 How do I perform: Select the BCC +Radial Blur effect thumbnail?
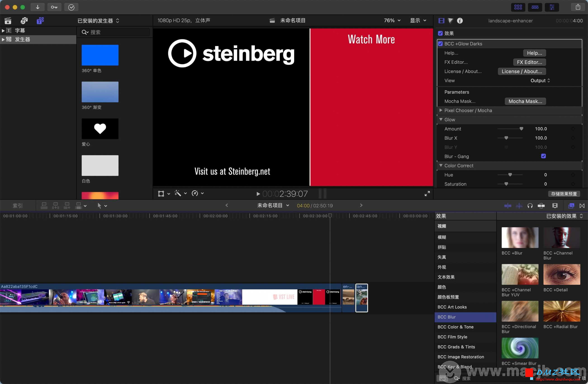(x=562, y=311)
